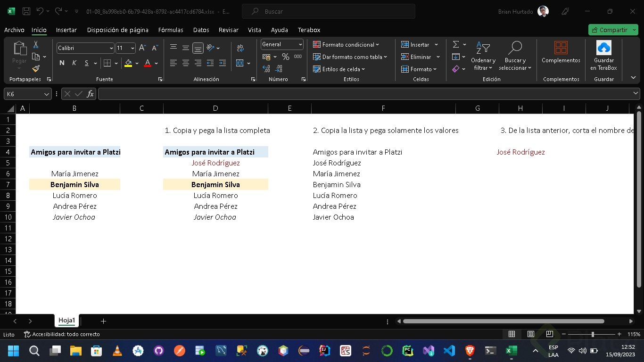Apply the yellow fill color
The image size is (644, 362).
pyautogui.click(x=128, y=63)
